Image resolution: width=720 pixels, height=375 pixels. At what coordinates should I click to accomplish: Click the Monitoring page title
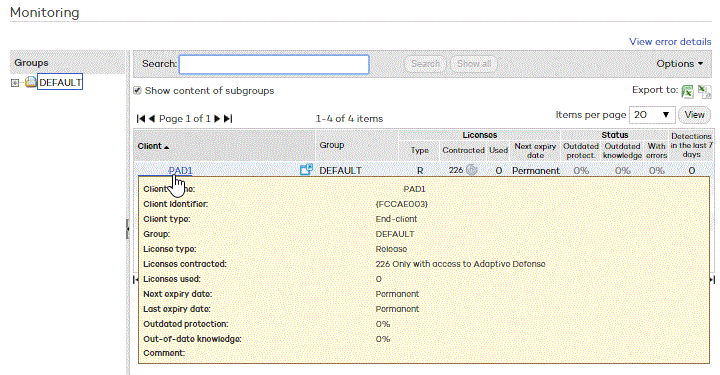click(x=45, y=12)
